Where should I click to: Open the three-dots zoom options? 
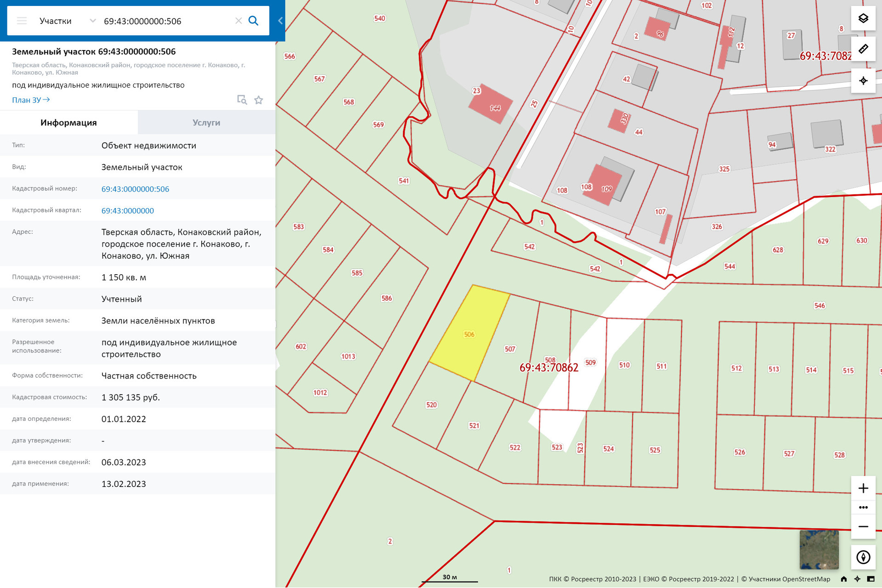pyautogui.click(x=863, y=507)
